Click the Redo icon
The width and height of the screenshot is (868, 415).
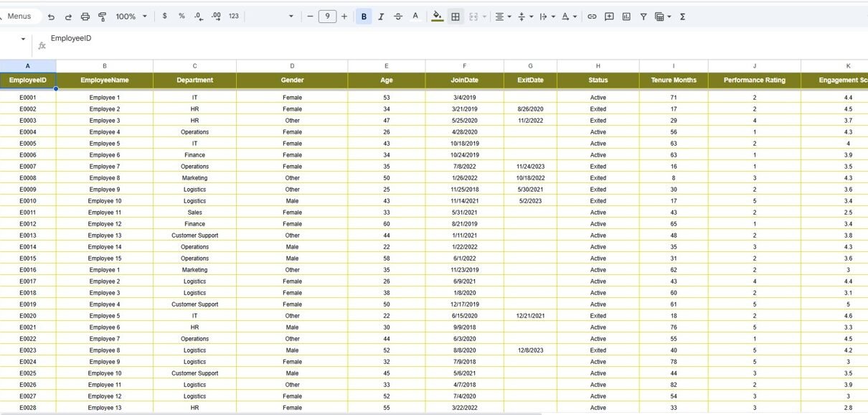tap(68, 17)
